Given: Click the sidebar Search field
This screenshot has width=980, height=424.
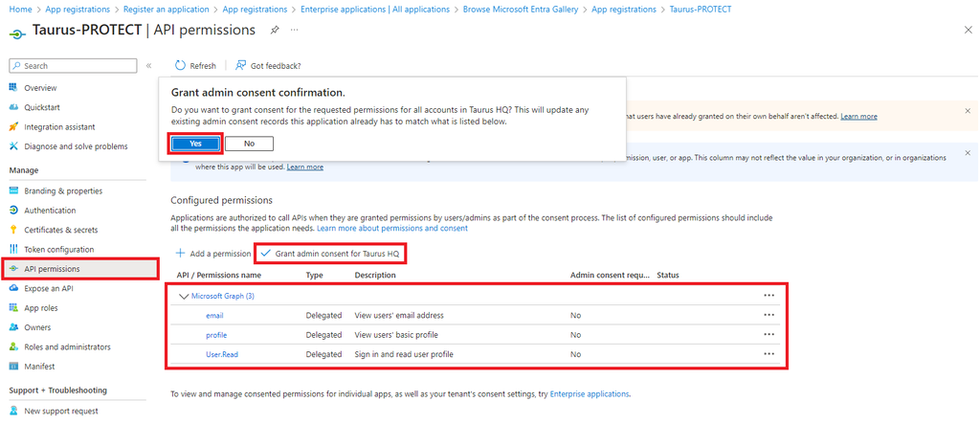Looking at the screenshot, I should (73, 66).
